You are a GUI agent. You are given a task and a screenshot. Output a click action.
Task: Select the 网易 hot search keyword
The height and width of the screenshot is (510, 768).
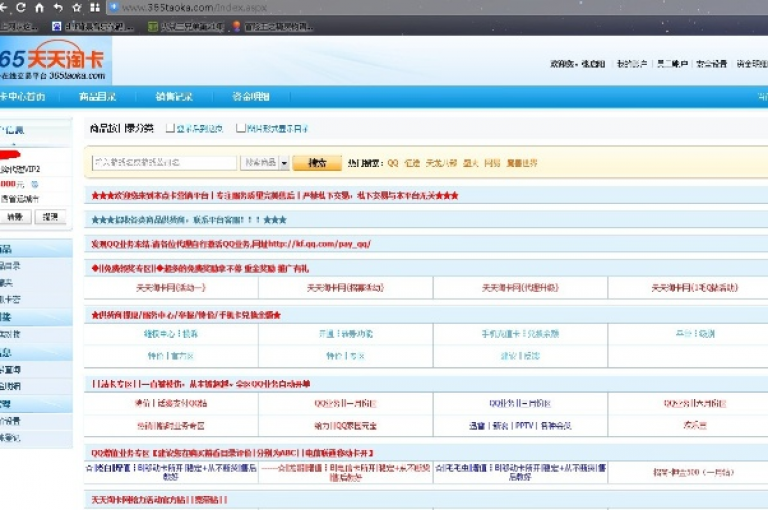(492, 163)
